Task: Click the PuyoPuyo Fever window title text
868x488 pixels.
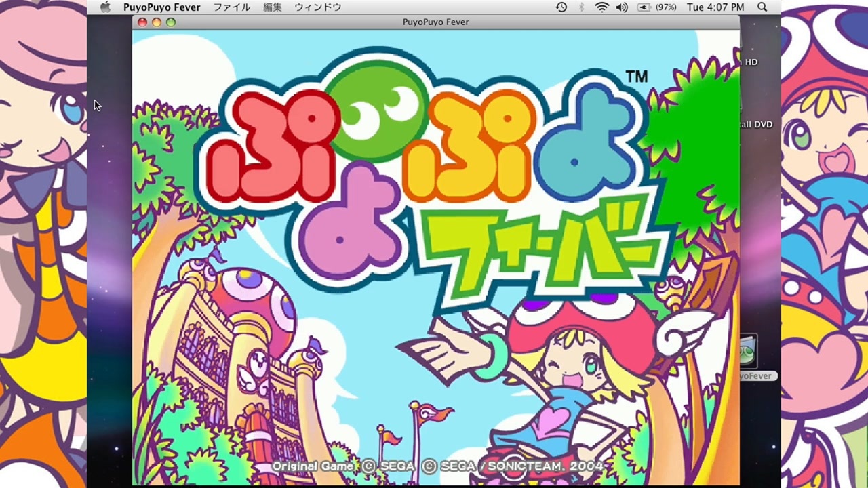Action: 435,22
